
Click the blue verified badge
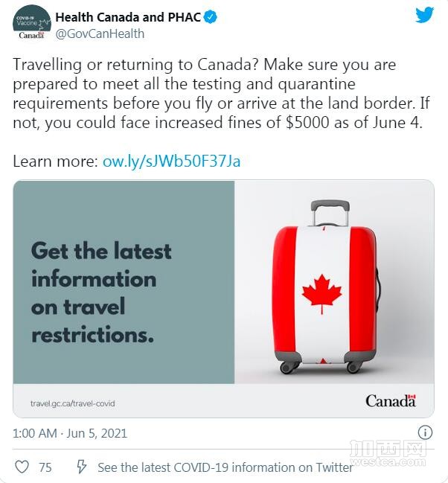point(211,17)
